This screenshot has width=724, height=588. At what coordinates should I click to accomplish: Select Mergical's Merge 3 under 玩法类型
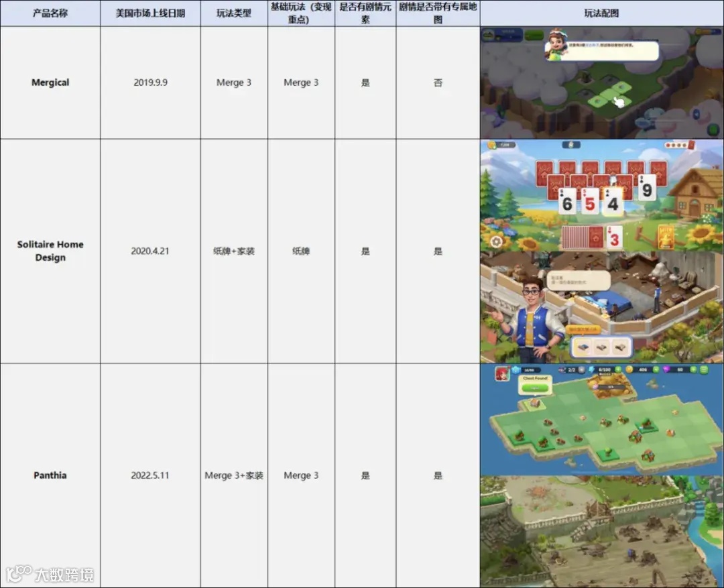[234, 82]
